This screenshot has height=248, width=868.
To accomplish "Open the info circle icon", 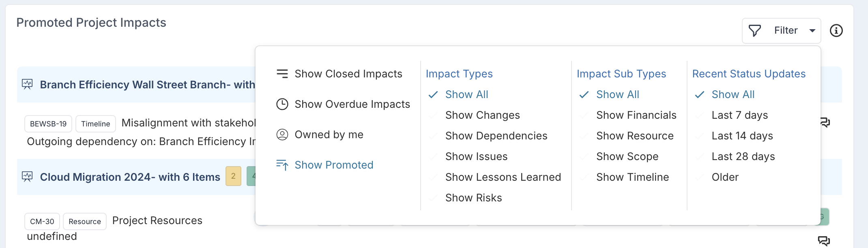I will tap(836, 30).
